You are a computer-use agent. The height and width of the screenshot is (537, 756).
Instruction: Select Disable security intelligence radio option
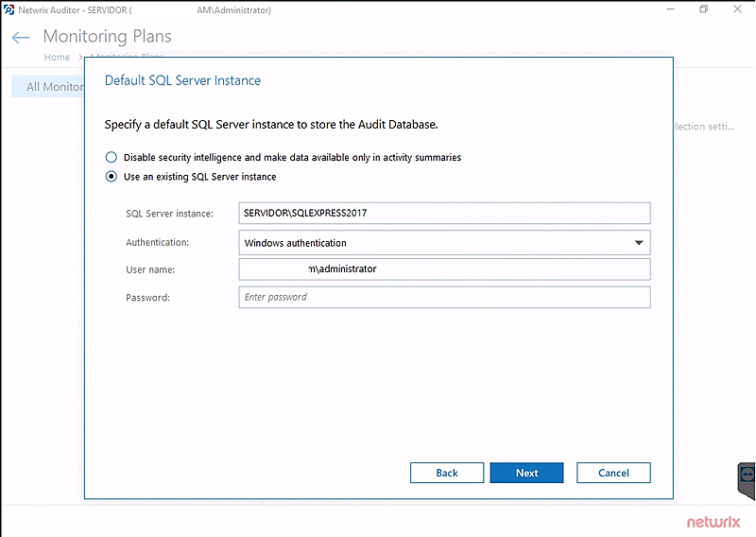[112, 157]
